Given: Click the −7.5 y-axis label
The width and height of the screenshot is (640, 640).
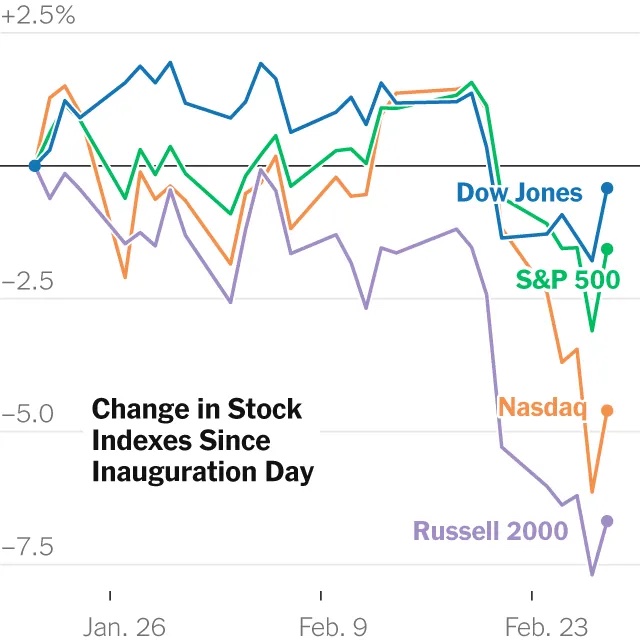Looking at the screenshot, I should point(27,547).
